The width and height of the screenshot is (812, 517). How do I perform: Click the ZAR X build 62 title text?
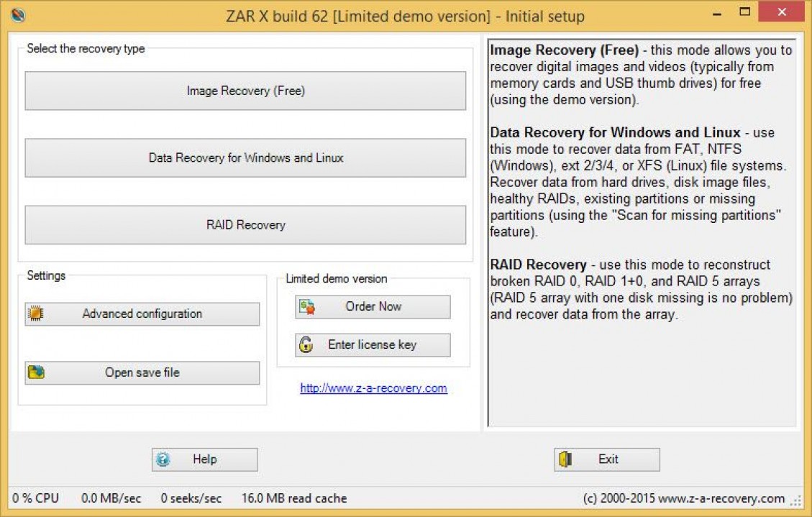click(x=405, y=17)
